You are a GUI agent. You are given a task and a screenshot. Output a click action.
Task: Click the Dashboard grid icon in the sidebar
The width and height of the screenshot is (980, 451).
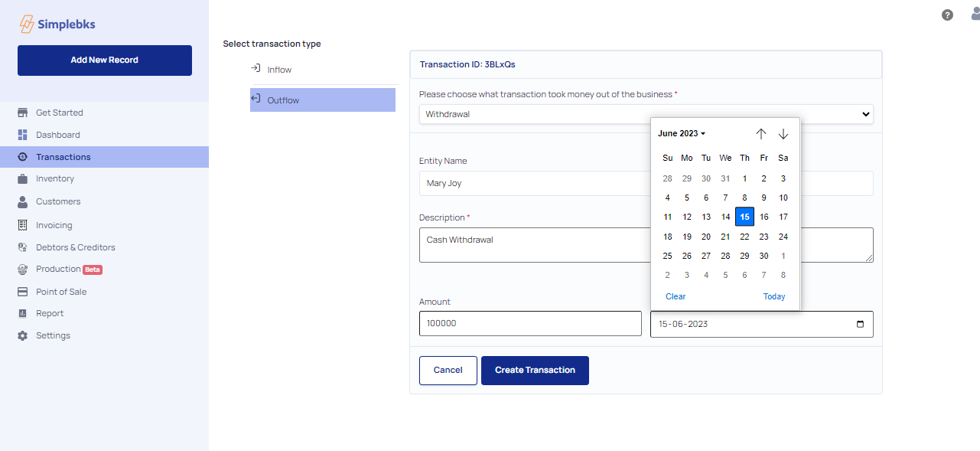coord(22,135)
